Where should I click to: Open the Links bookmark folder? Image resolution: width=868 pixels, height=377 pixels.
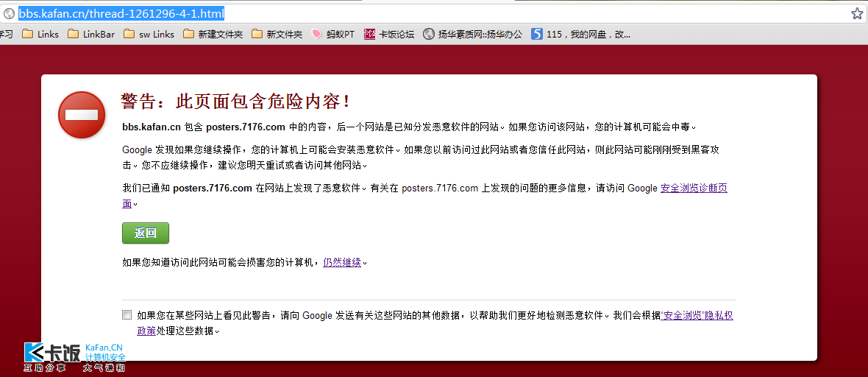point(40,35)
